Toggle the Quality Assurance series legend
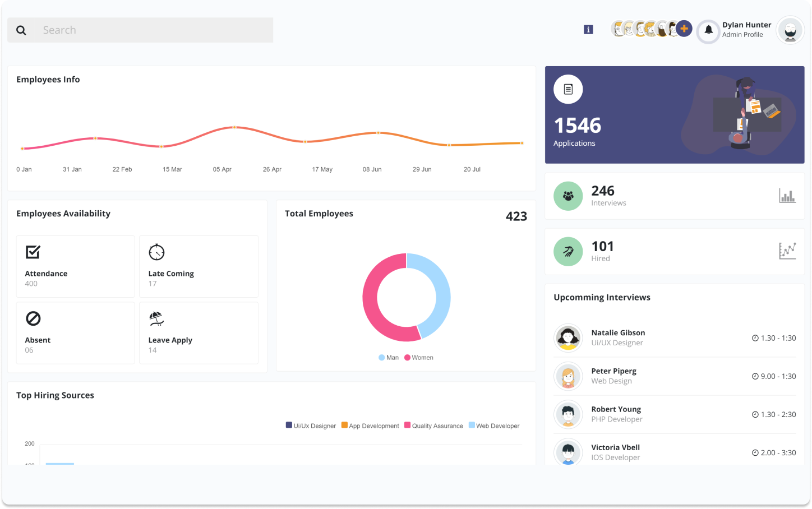 [x=433, y=425]
